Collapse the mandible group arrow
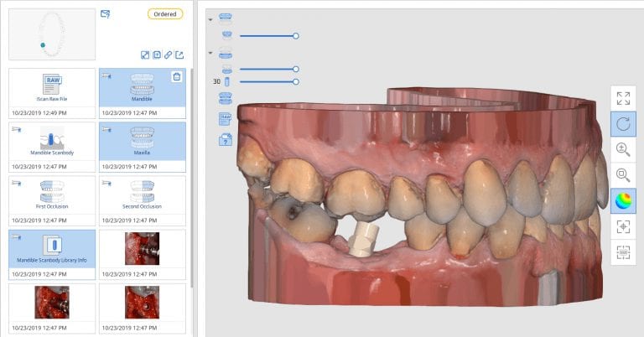644x337 pixels. pos(210,53)
